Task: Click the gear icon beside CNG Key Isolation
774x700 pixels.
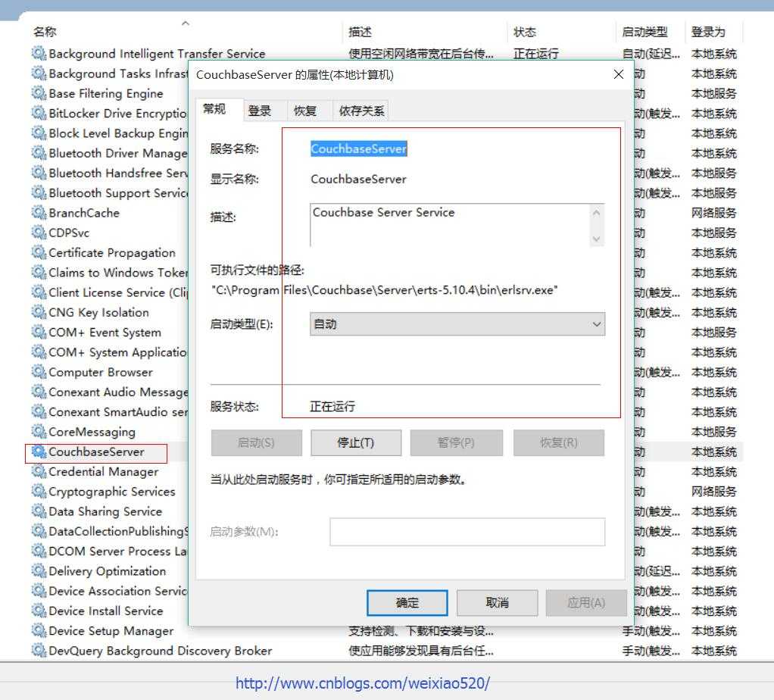Action: [x=39, y=312]
